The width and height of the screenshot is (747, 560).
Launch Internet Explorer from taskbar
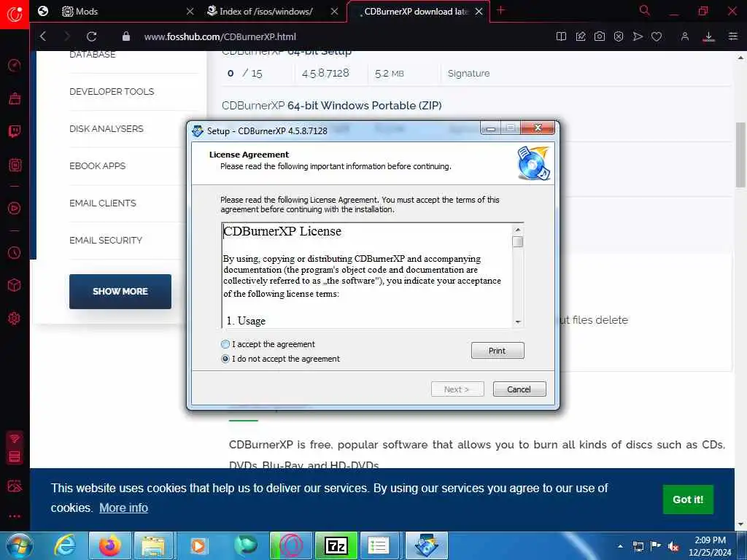[x=65, y=545]
